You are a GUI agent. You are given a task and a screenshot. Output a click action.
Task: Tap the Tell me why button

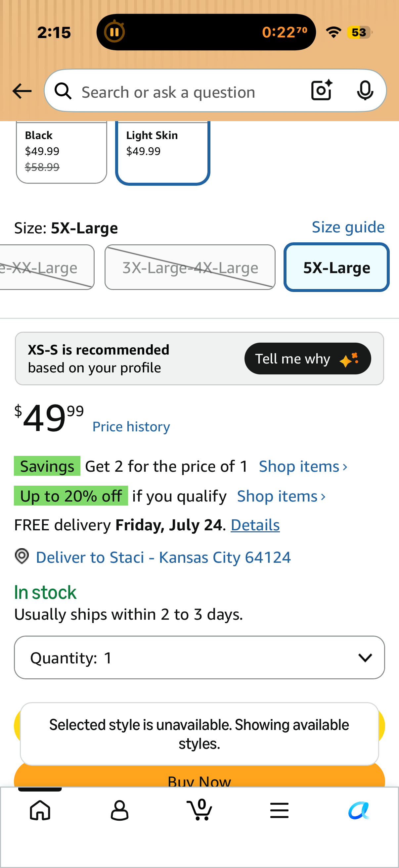tap(308, 359)
